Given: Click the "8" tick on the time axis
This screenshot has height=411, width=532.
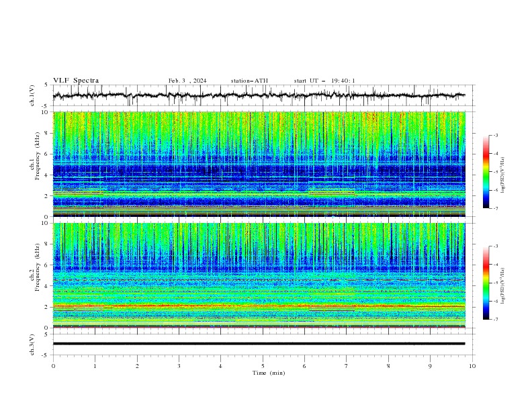Looking at the screenshot, I should pyautogui.click(x=388, y=366).
